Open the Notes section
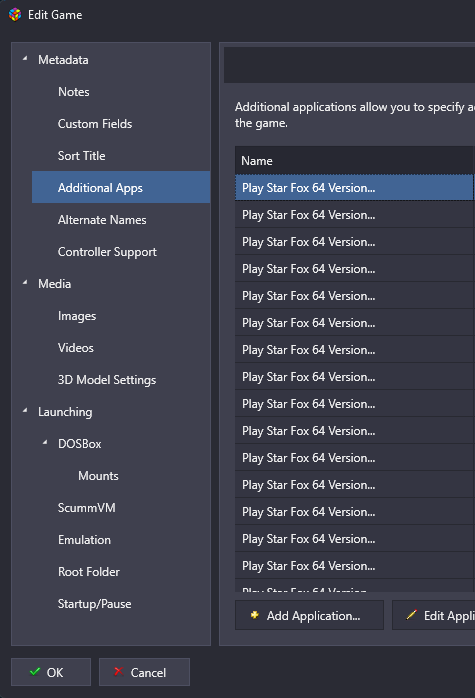The image size is (475, 698). [x=73, y=92]
